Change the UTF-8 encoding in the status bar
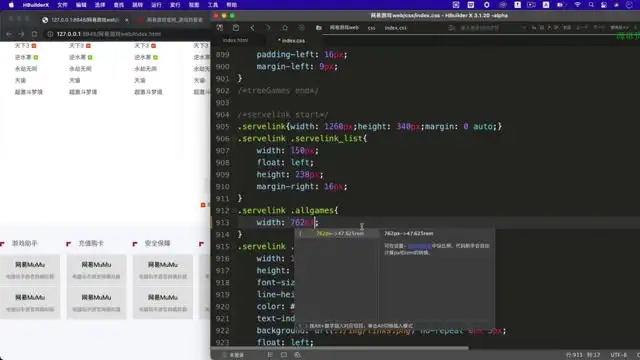Viewport: 640px width, 360px height. click(x=618, y=355)
